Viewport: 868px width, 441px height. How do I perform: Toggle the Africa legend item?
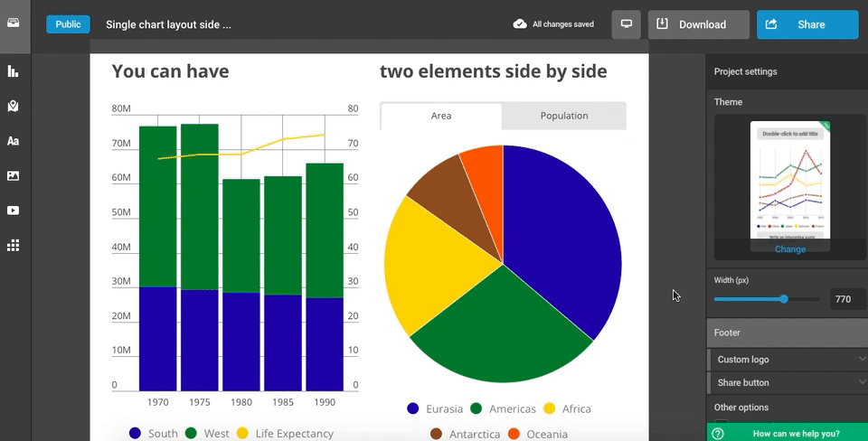click(566, 408)
